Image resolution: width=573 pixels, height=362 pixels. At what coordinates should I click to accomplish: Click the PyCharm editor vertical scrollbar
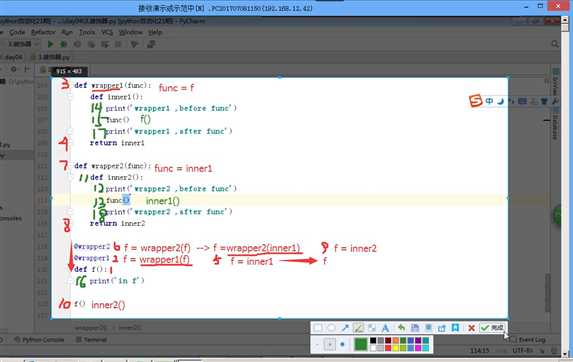(x=547, y=292)
